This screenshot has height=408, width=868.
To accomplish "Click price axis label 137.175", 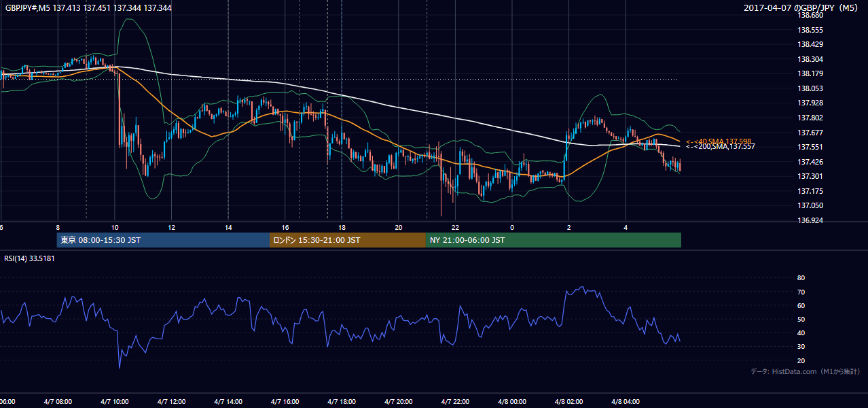I will pos(810,191).
